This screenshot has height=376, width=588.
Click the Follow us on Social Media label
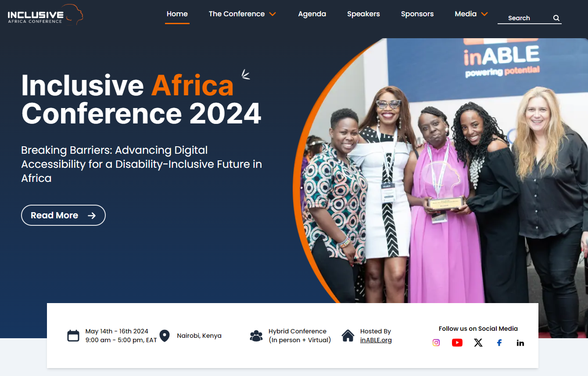click(478, 329)
